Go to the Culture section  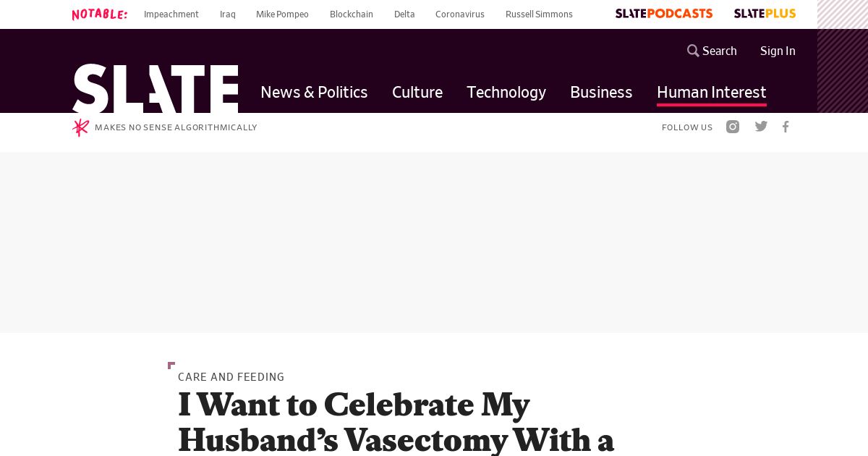[x=417, y=92]
